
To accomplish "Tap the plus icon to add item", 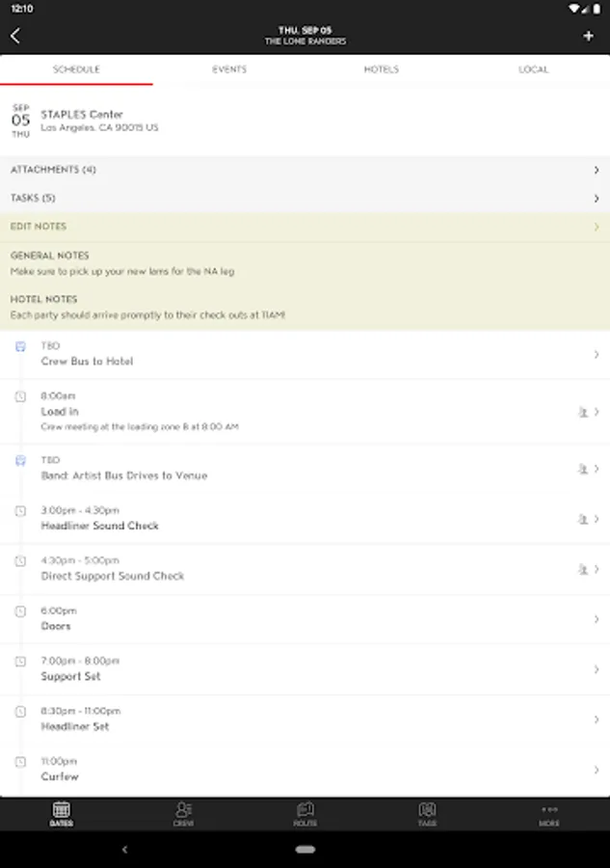I will pyautogui.click(x=589, y=37).
